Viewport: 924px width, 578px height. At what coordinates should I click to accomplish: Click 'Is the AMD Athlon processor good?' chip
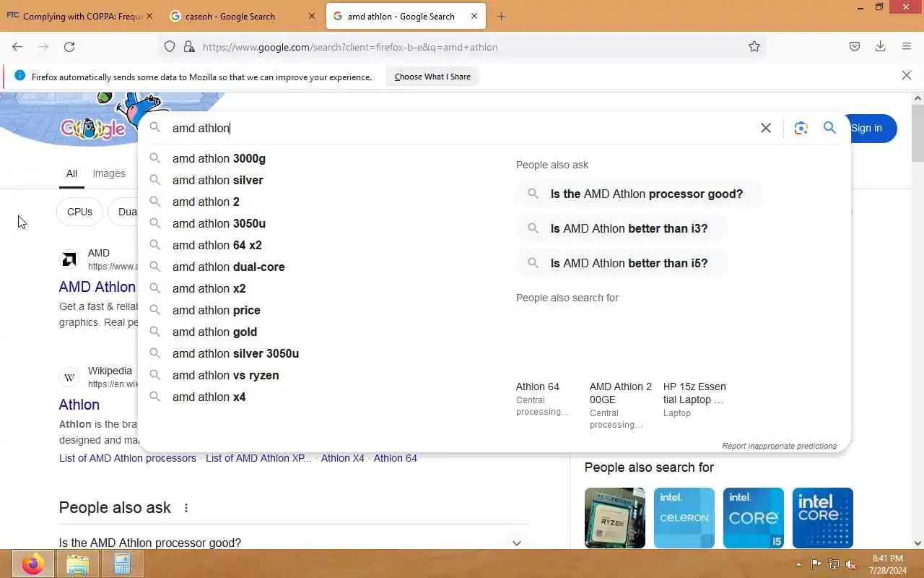[639, 194]
